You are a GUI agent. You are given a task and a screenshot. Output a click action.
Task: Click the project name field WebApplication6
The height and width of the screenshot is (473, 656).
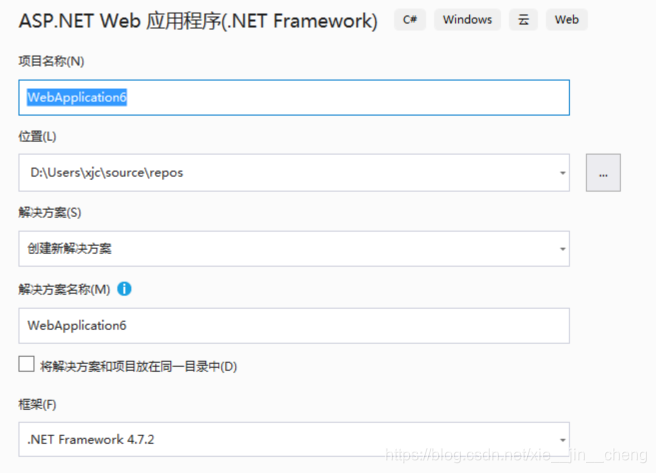[294, 97]
